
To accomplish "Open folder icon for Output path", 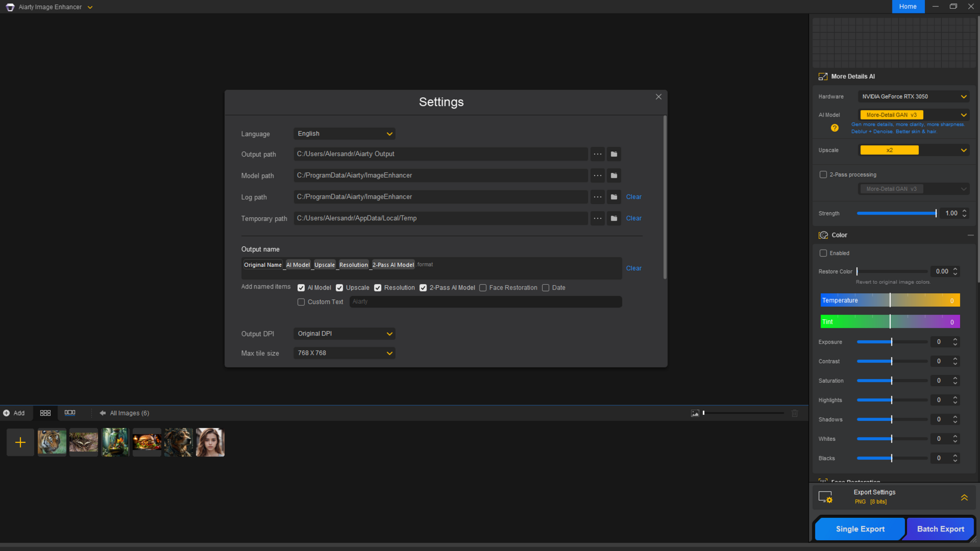I will coord(614,154).
